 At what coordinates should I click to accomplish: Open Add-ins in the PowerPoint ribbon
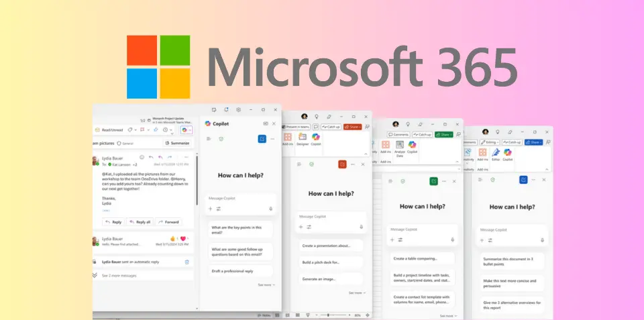tap(288, 139)
